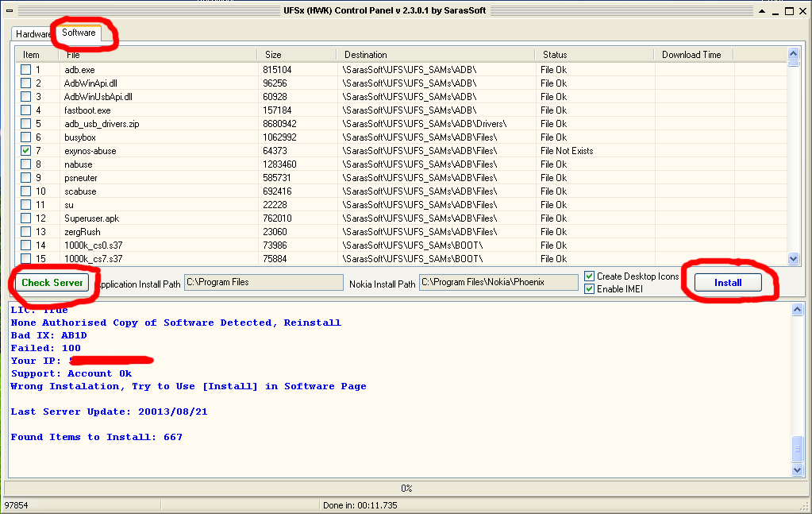The image size is (812, 514).
Task: Tick checkbox for item 6 busybox
Action: 26,137
